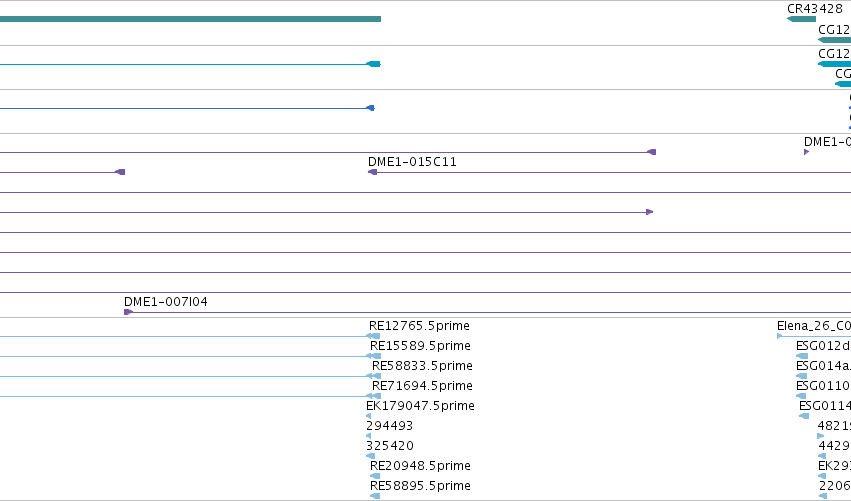Click the 2206 feature label
851x501 pixels.
(x=834, y=486)
